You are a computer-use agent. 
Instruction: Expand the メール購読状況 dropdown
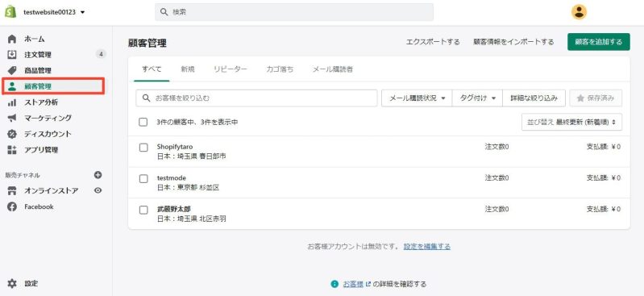coord(417,98)
